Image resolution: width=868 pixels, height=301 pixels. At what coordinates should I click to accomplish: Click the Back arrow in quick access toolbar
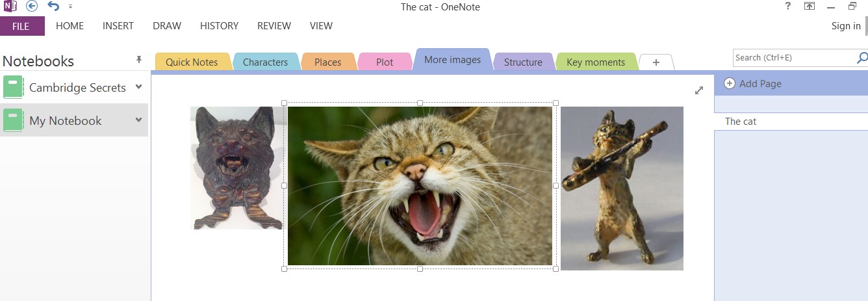(x=32, y=7)
